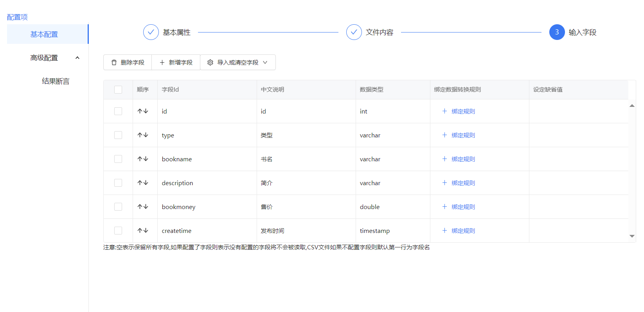Check the checkbox for the bookmoney row
Viewport: 644px width, 312px height.
pyautogui.click(x=118, y=207)
